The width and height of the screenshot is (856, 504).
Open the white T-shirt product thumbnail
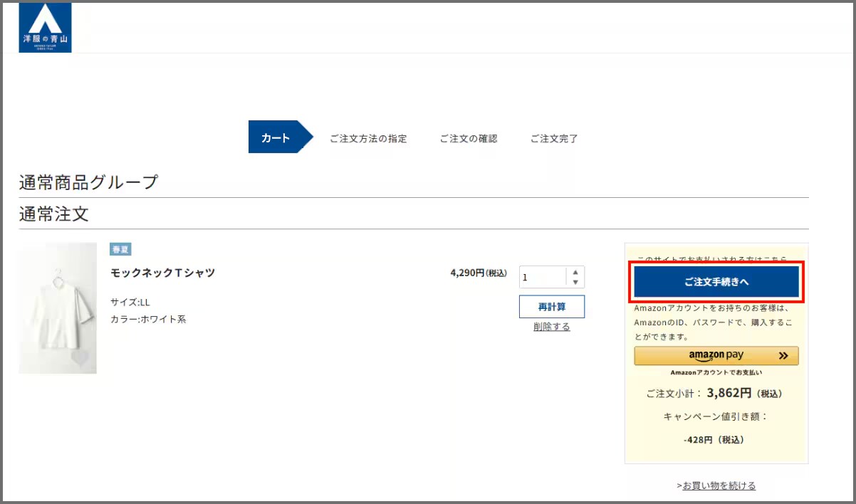[x=58, y=308]
